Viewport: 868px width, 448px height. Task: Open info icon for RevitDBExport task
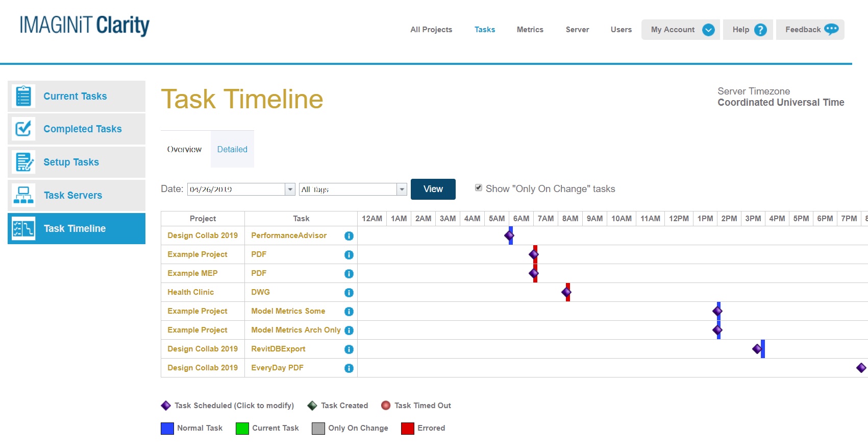pos(349,349)
